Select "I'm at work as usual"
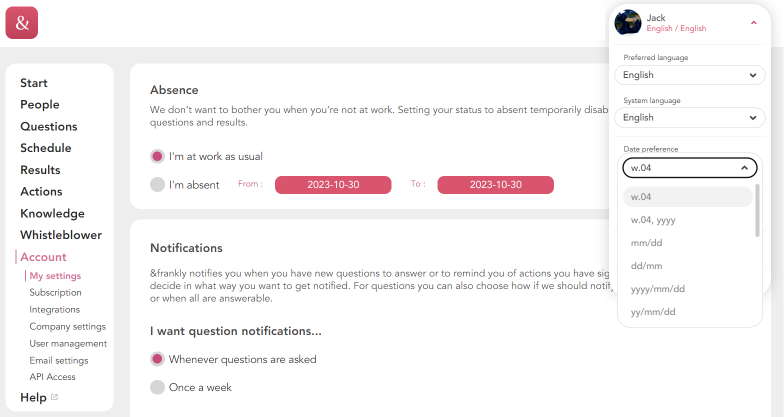 157,156
